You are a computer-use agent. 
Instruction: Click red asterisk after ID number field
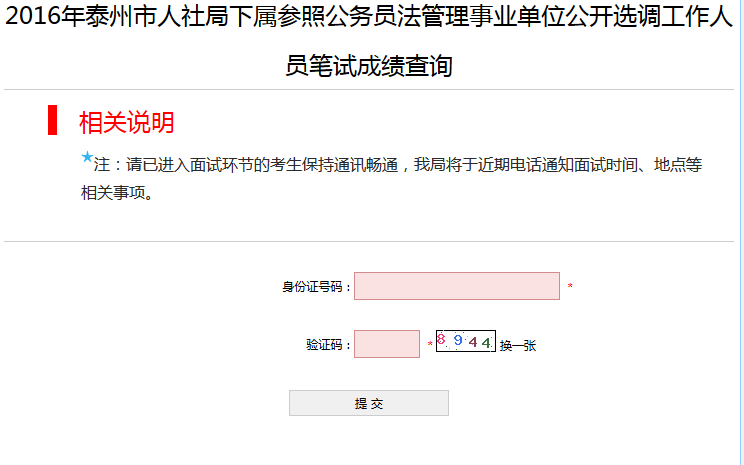click(570, 288)
